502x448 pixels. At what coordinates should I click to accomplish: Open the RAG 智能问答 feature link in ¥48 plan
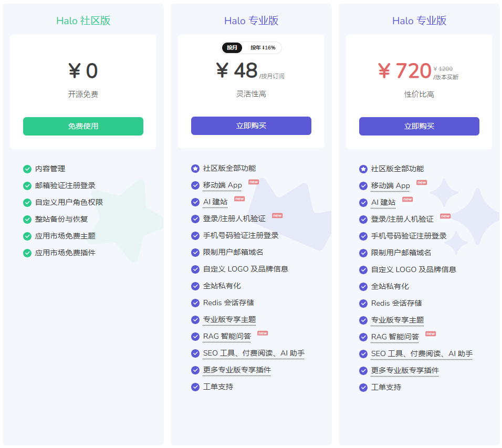227,336
